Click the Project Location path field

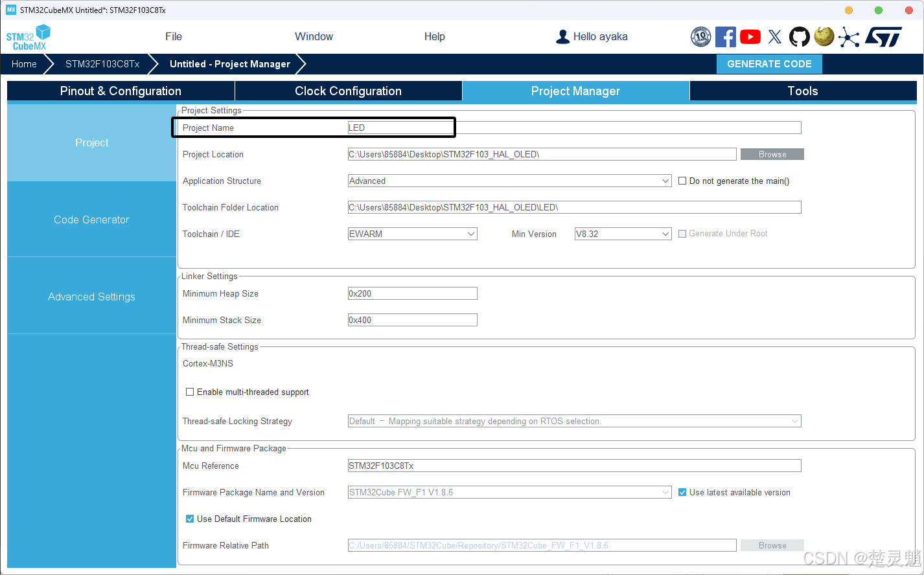tap(542, 154)
